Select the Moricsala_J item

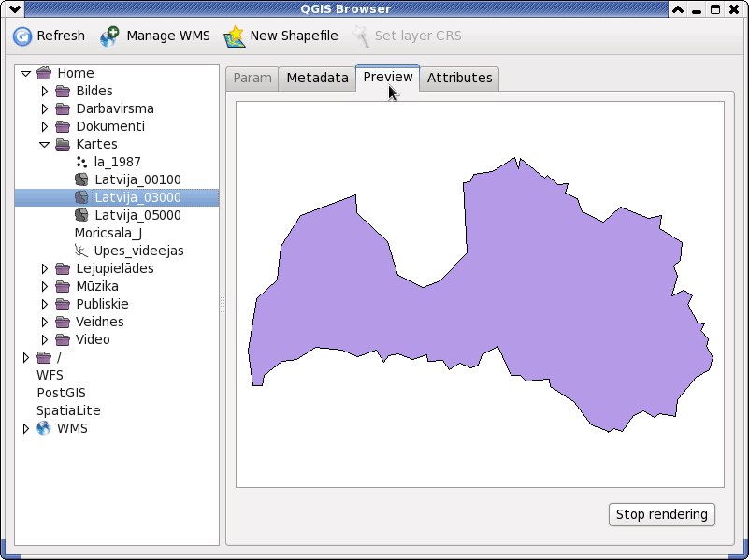pos(108,233)
